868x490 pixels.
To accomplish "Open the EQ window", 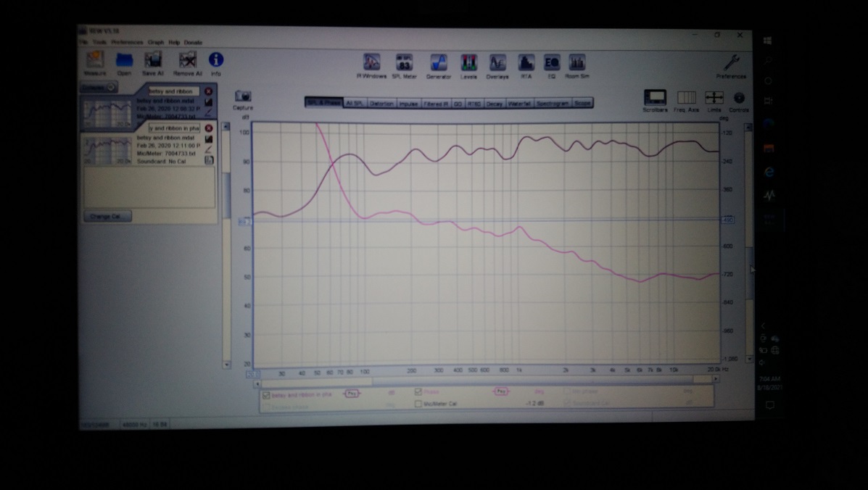I will pyautogui.click(x=551, y=67).
